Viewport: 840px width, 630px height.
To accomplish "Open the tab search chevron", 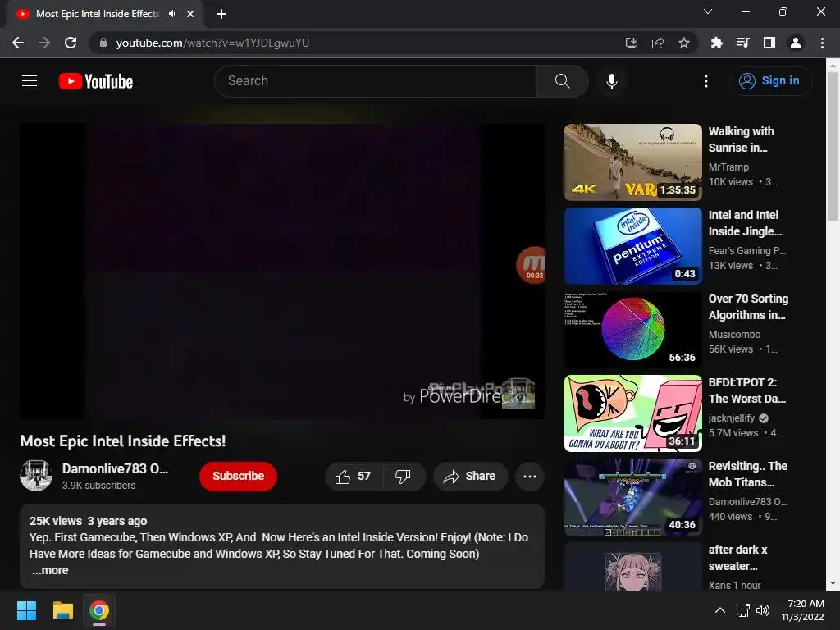I will 708,11.
